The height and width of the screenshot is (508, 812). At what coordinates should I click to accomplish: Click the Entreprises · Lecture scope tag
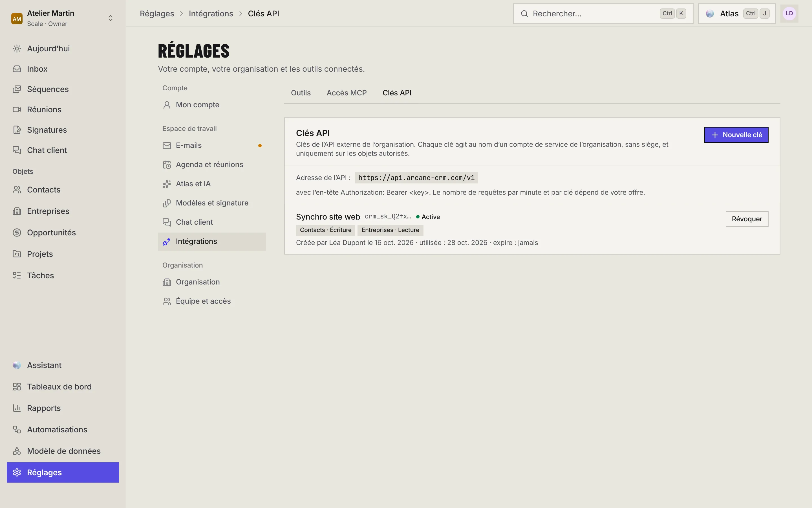point(390,230)
